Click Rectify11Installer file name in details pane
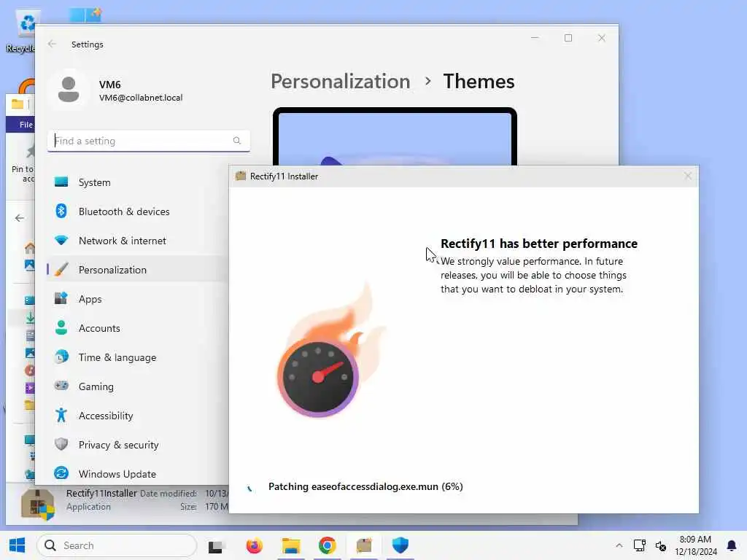This screenshot has width=747, height=560. [101, 494]
